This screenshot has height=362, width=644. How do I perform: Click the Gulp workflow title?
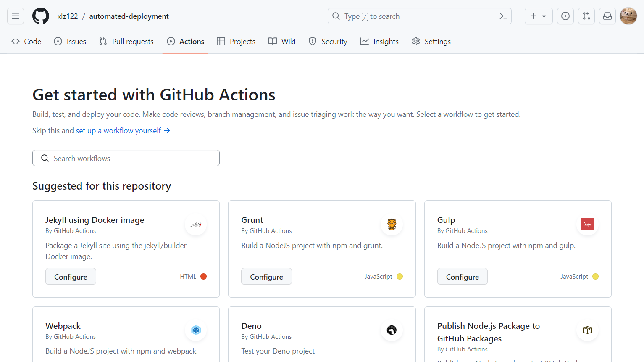(446, 220)
